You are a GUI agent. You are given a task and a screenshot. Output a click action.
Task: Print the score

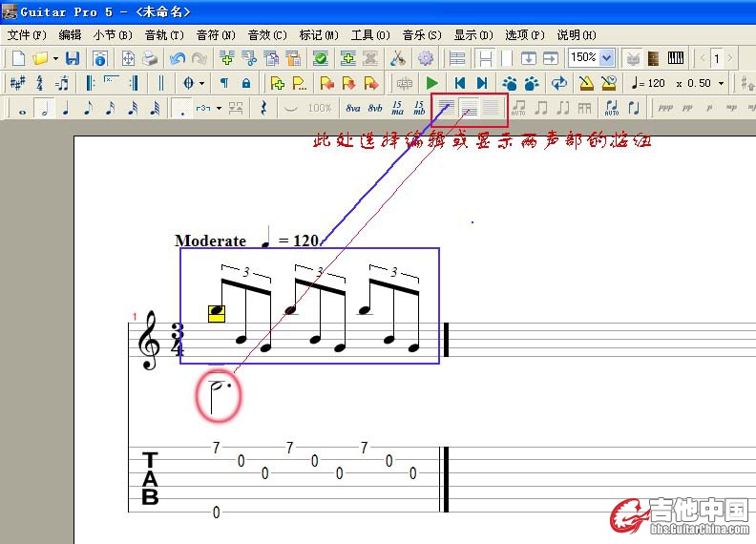click(x=150, y=58)
